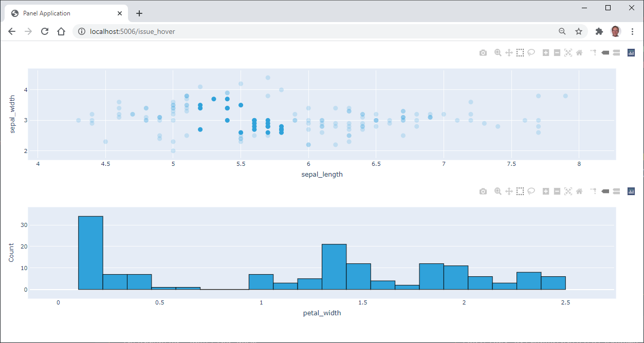644x343 pixels.
Task: Bookmark the page with the star icon
Action: point(579,31)
